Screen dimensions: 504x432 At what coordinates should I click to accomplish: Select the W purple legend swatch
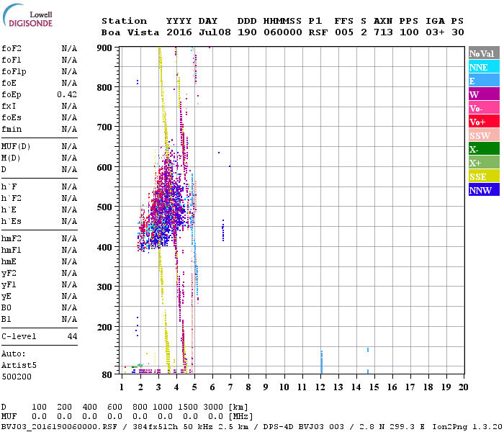484,94
